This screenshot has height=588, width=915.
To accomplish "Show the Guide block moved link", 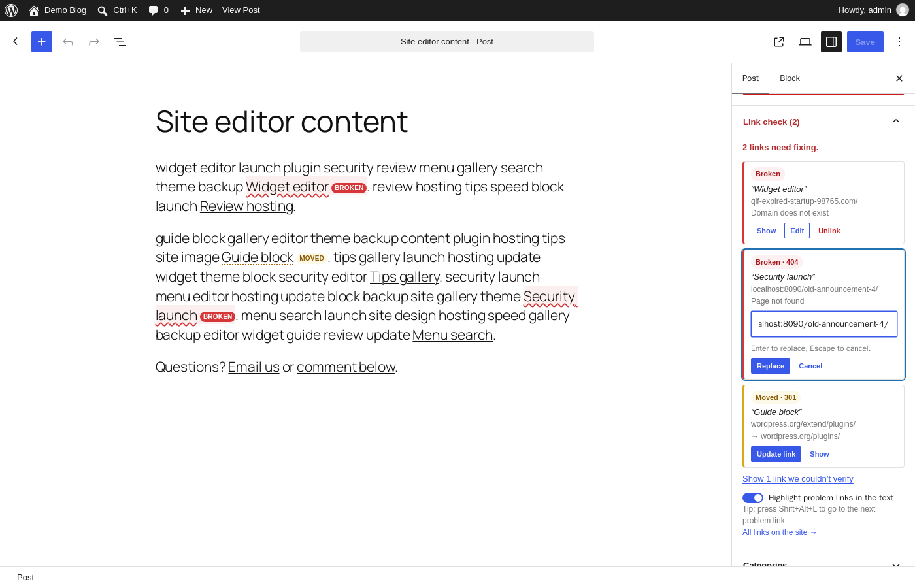I will pyautogui.click(x=819, y=454).
